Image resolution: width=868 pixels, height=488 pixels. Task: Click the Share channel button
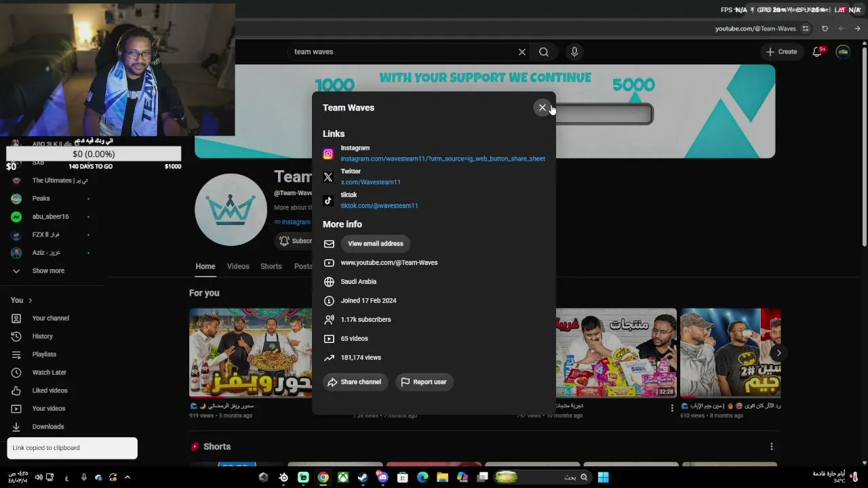point(355,382)
